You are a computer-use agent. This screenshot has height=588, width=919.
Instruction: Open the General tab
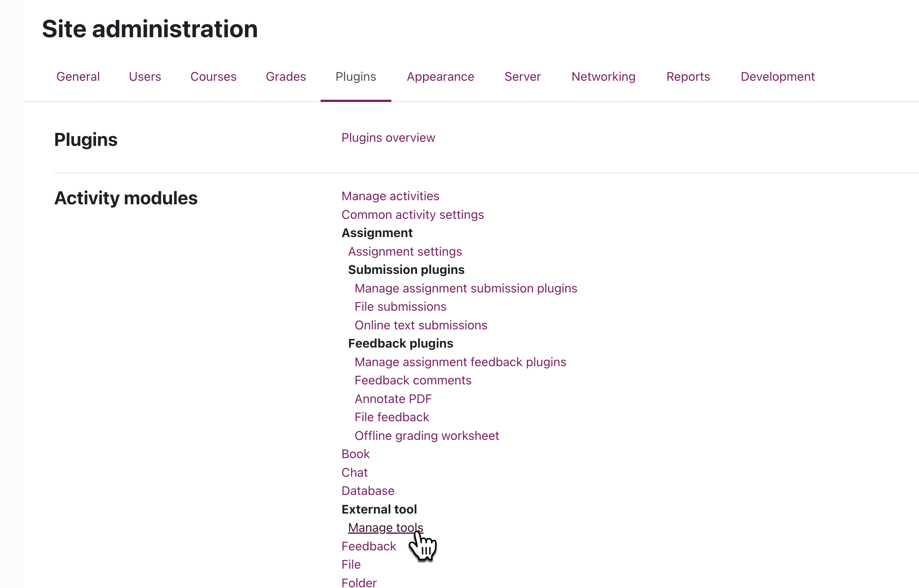78,77
